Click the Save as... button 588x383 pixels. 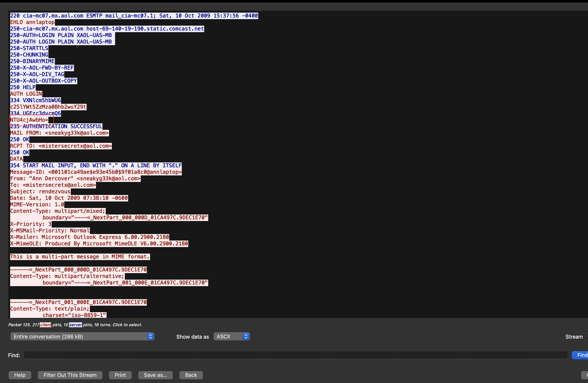pos(155,375)
